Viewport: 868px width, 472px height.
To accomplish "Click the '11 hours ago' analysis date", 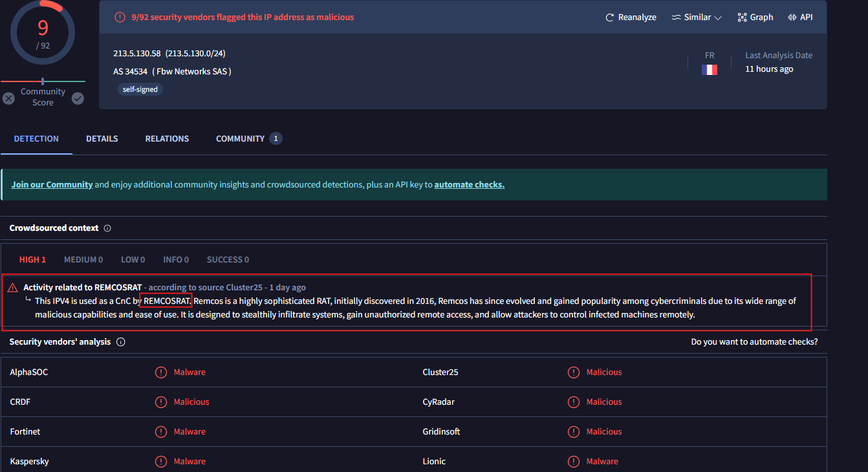I will pos(769,69).
